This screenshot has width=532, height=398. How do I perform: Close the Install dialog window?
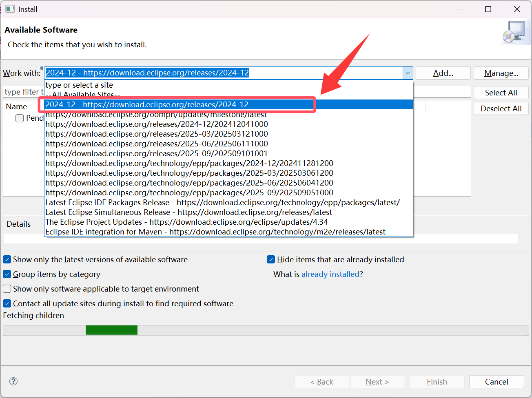coord(517,9)
